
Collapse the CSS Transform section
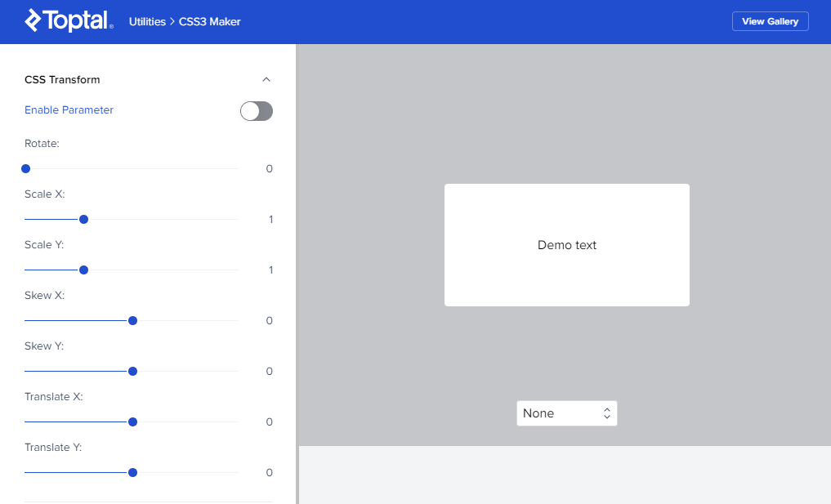pos(266,80)
